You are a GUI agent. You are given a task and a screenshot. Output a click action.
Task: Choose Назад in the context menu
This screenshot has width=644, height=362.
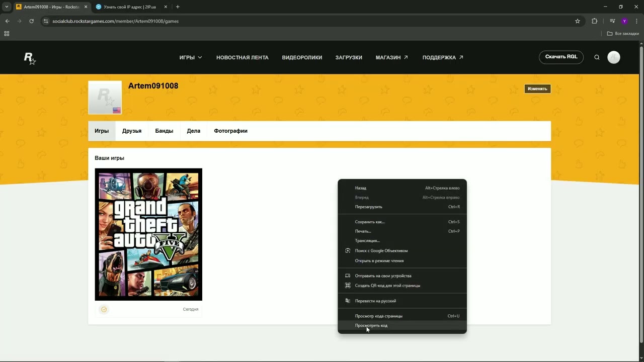click(x=402, y=188)
